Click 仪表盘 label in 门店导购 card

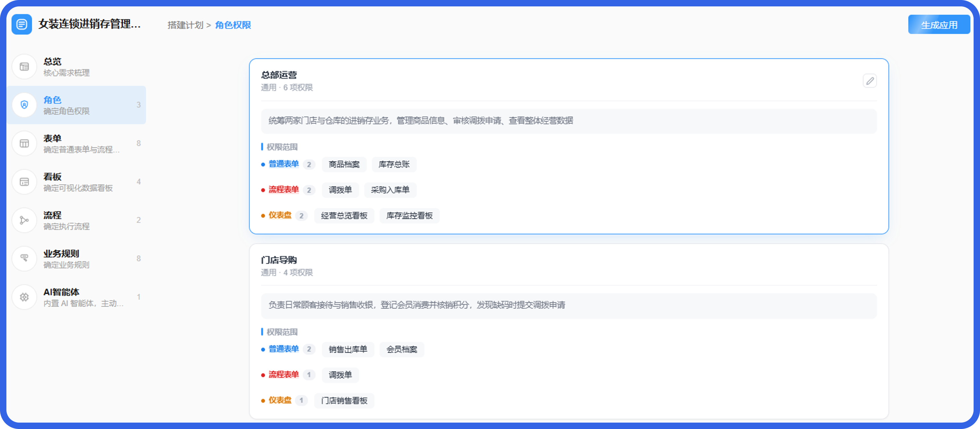pyautogui.click(x=280, y=401)
